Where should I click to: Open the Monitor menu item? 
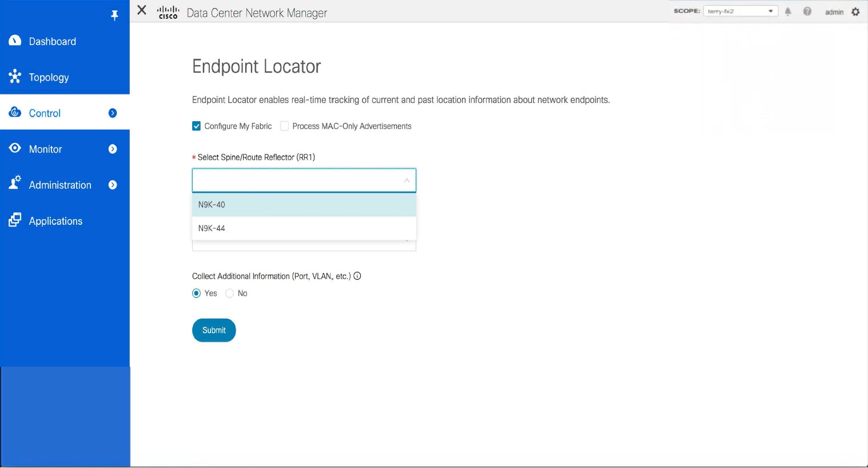(65, 149)
